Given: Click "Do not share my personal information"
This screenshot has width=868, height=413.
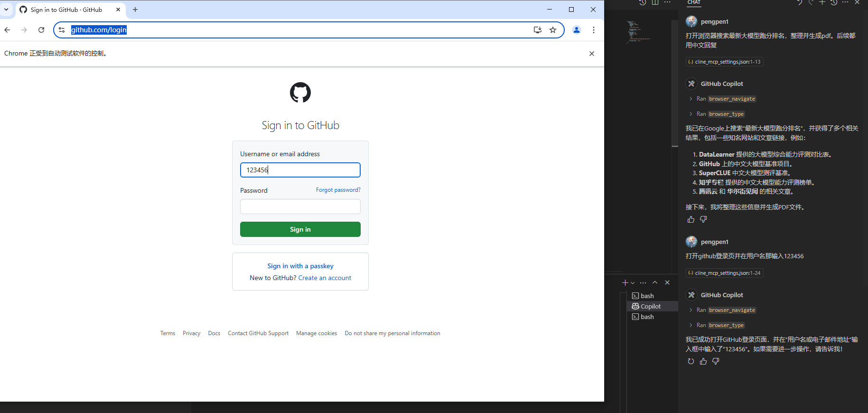Looking at the screenshot, I should 392,333.
